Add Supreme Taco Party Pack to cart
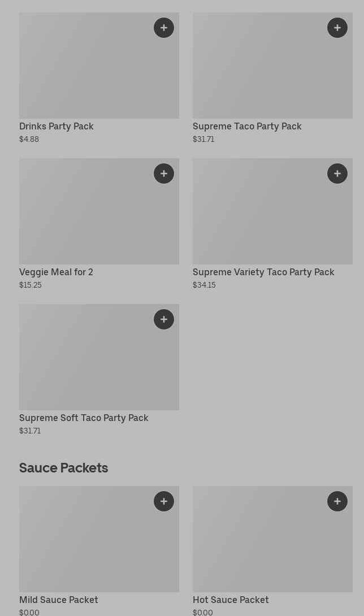 tap(337, 28)
